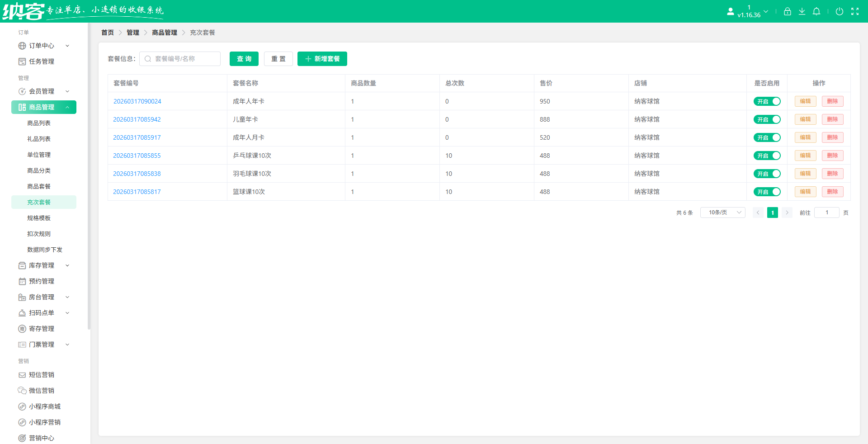Expand the 会员管理 chevron
The height and width of the screenshot is (444, 868).
tap(67, 91)
